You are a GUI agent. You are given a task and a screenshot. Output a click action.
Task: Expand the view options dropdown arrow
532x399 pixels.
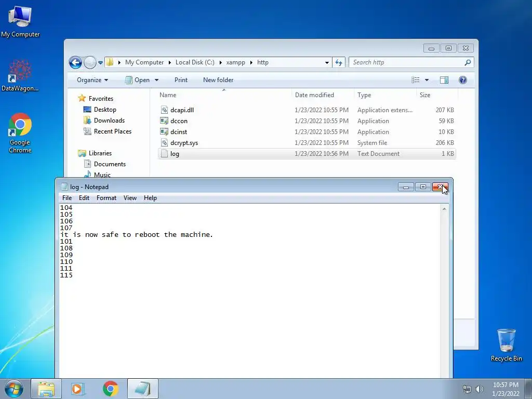[x=427, y=80]
